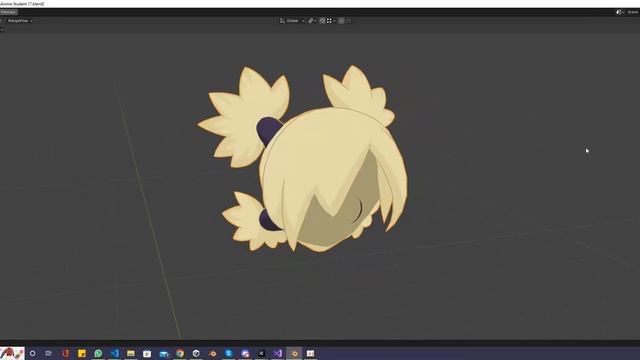The image size is (640, 360).
Task: Open the snap elements grid dropdown
Action: coord(331,20)
